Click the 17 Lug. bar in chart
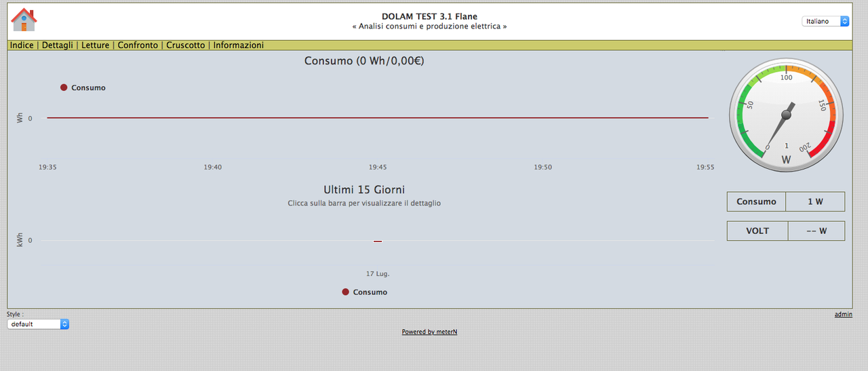This screenshot has height=371, width=868. click(378, 241)
